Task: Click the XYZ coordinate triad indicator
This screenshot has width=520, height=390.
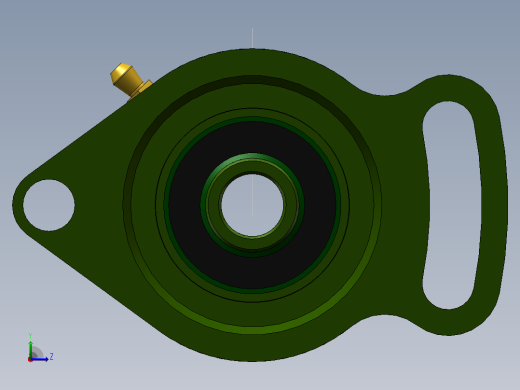Action: tap(40, 348)
